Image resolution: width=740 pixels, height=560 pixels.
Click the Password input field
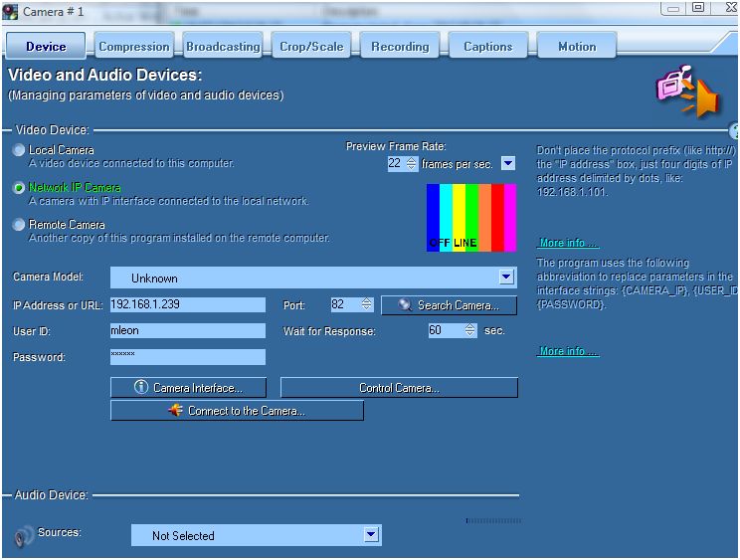(x=188, y=357)
